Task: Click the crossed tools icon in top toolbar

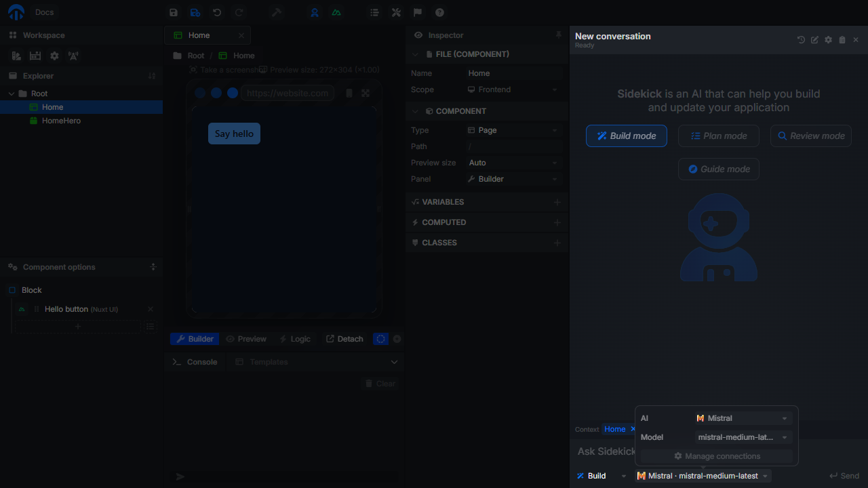Action: [396, 12]
